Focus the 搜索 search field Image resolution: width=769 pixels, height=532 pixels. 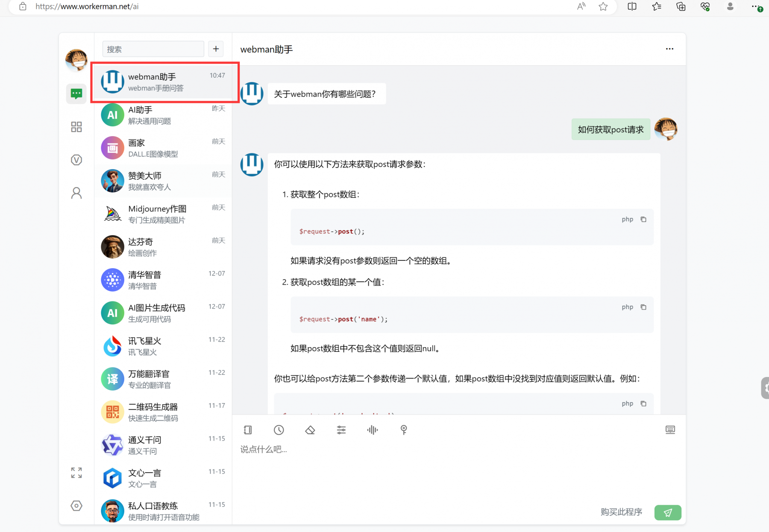153,49
